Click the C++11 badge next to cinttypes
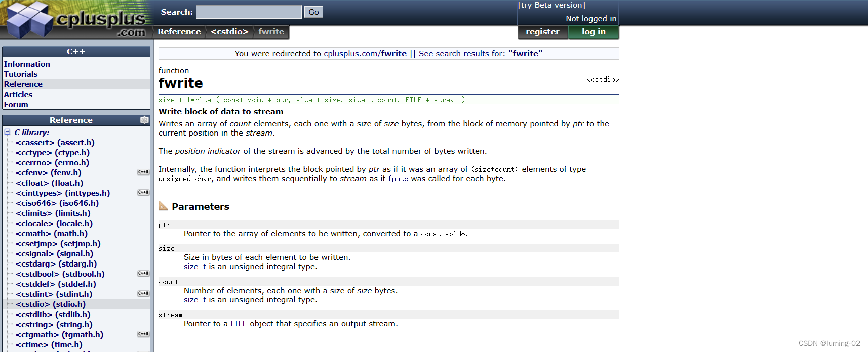 point(143,193)
